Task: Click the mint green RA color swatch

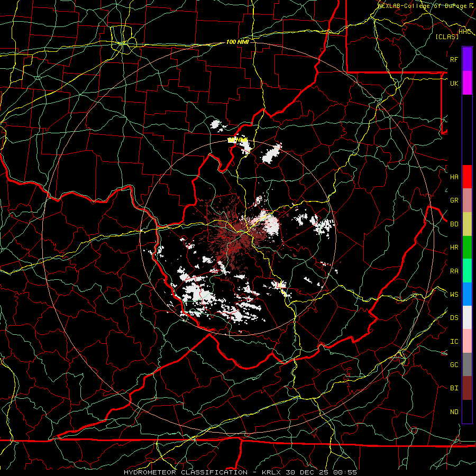Action: click(x=467, y=271)
